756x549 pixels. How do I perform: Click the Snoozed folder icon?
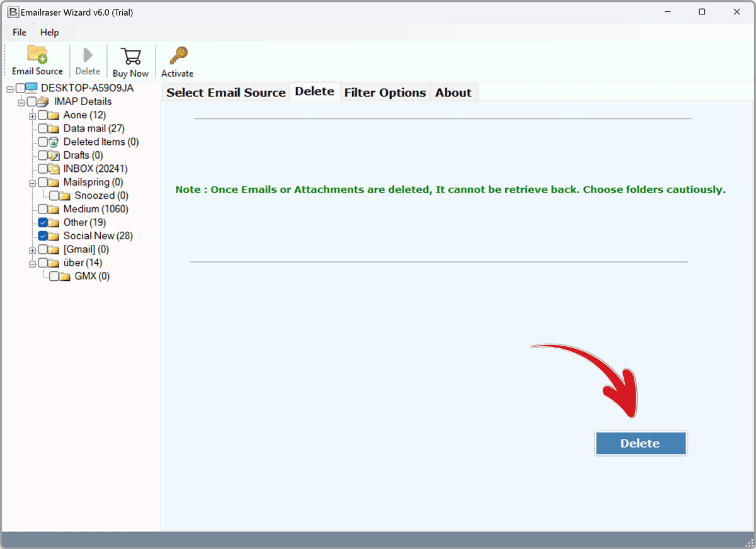point(66,196)
